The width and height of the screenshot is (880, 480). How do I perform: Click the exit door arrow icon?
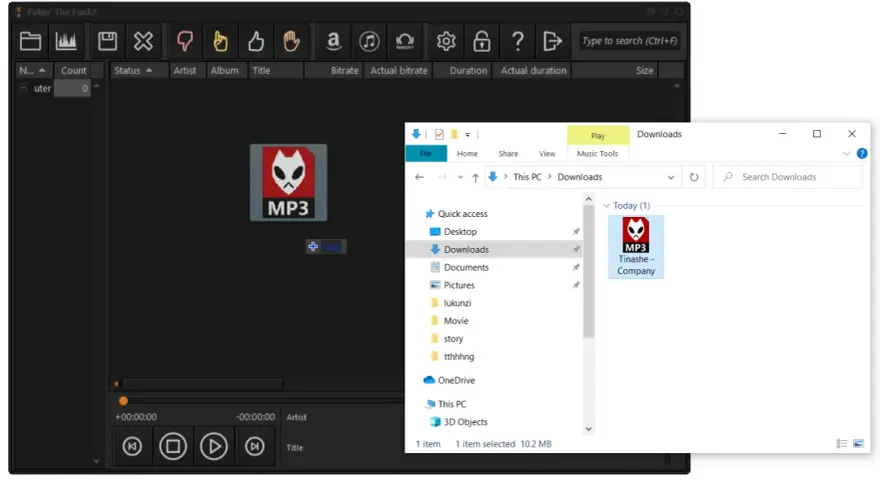point(553,41)
